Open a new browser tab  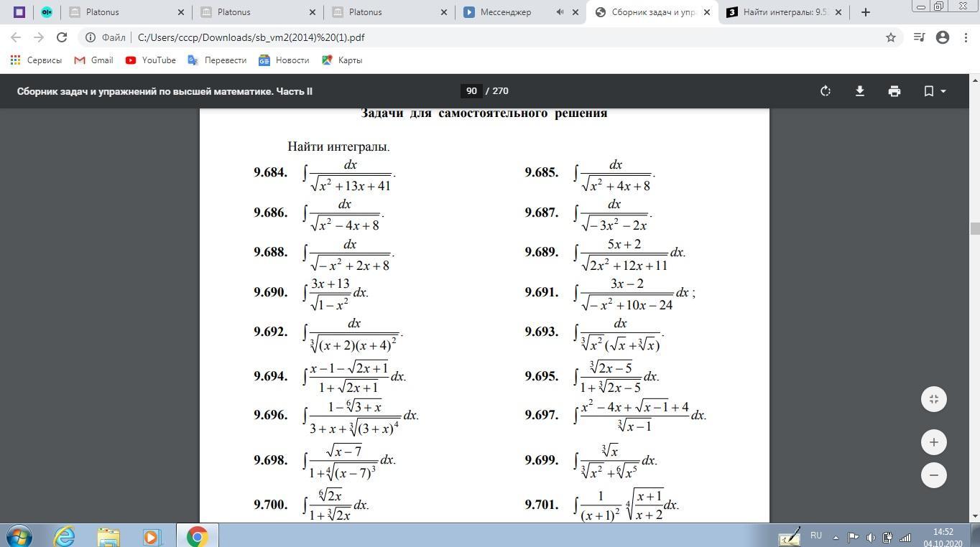click(x=866, y=12)
